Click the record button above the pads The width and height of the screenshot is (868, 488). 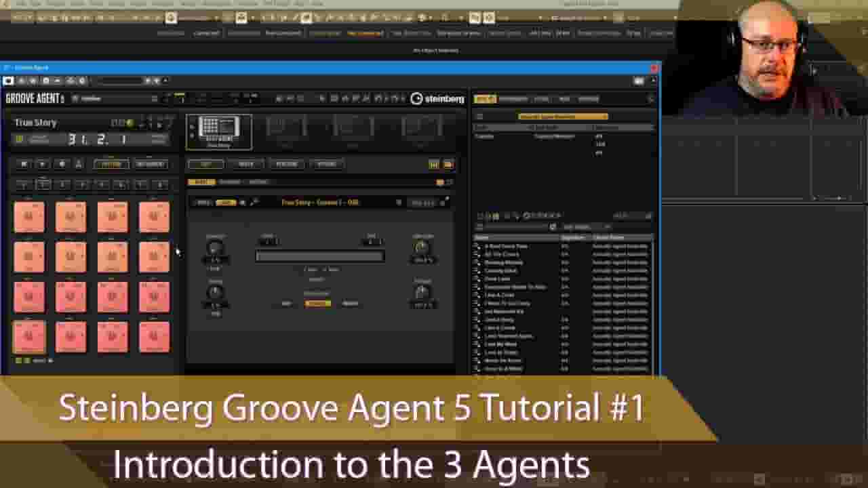(61, 164)
